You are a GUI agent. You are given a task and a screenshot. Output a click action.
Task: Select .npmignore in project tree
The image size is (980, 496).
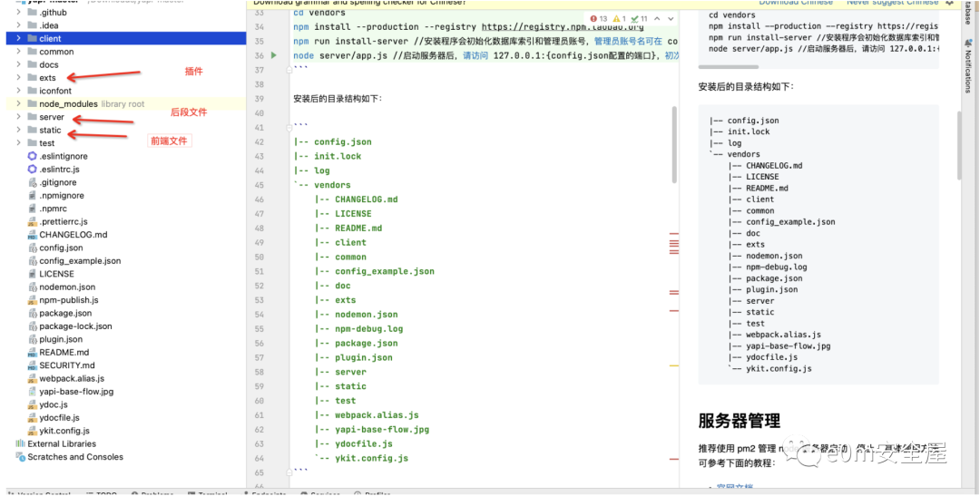62,196
